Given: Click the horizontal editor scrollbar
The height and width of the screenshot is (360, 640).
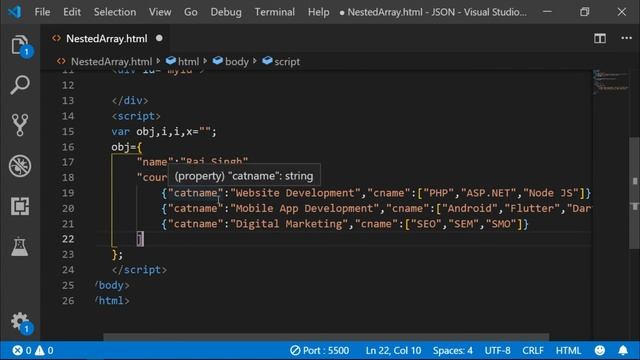Looking at the screenshot, I should [x=326, y=337].
